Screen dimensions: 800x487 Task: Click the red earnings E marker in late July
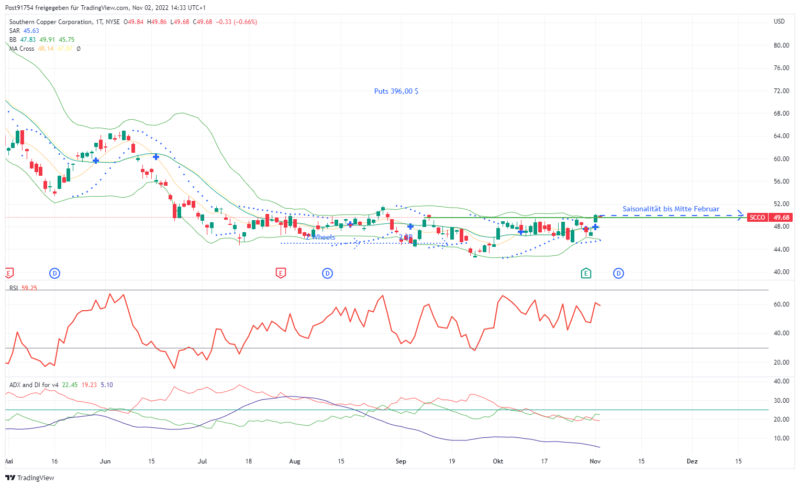point(280,272)
